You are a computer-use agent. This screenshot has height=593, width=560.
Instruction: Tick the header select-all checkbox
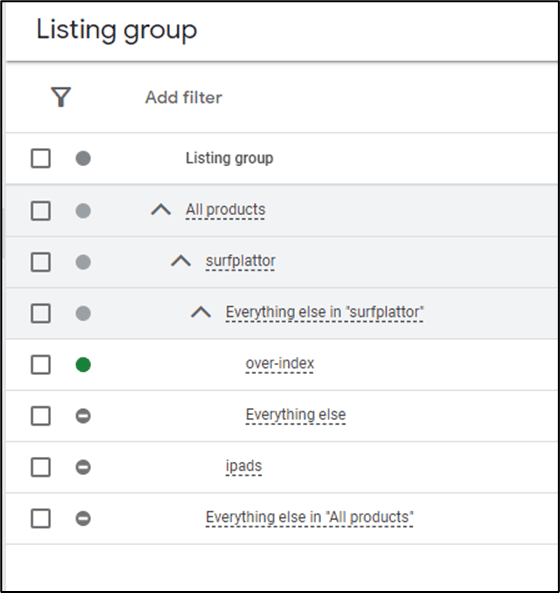tap(41, 158)
